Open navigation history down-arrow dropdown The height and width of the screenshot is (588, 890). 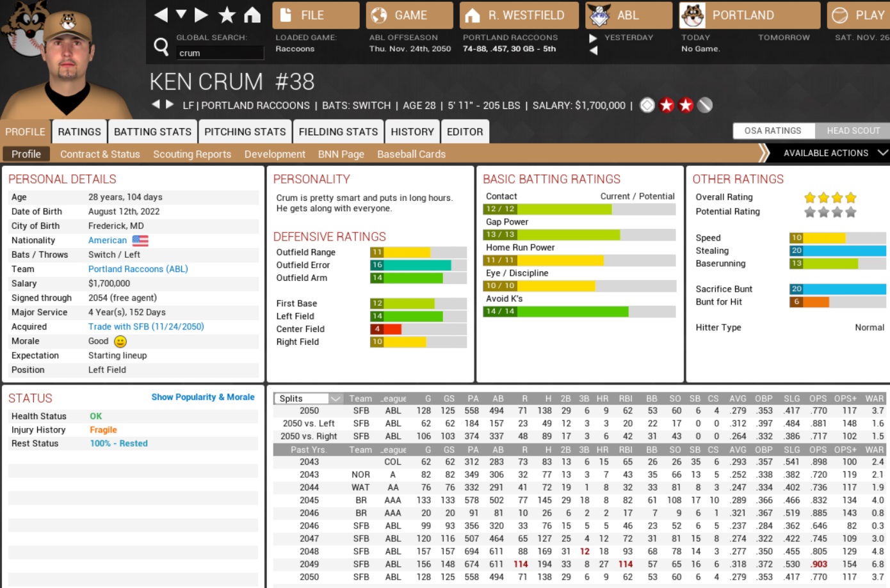click(x=181, y=15)
